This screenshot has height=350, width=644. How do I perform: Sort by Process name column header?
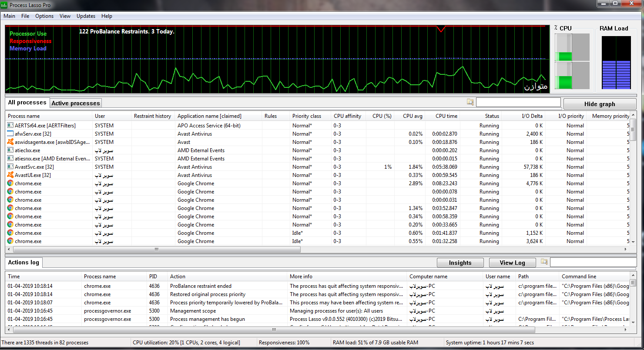(49, 116)
